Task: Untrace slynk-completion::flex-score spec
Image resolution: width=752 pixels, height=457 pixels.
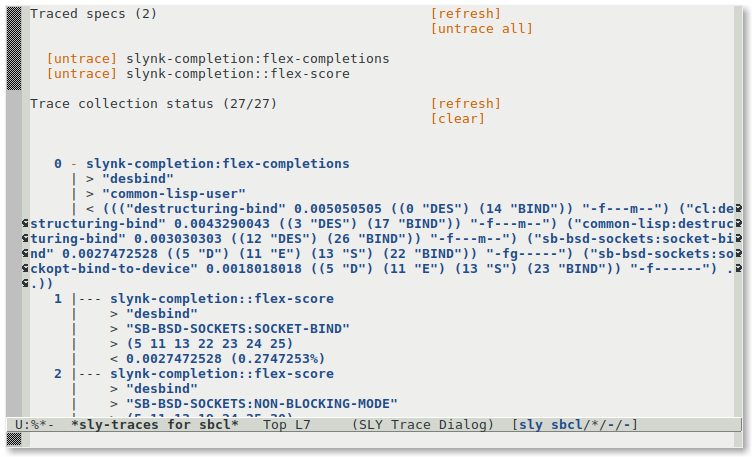Action: tap(82, 74)
